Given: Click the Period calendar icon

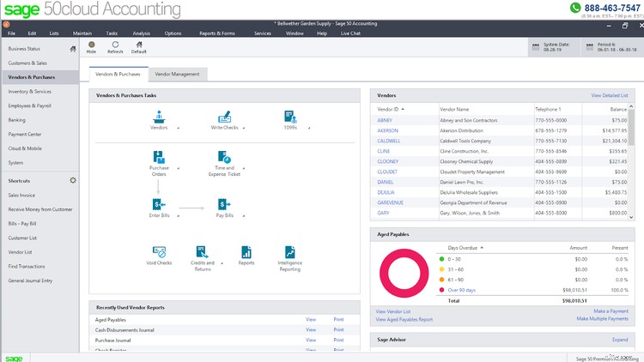Looking at the screenshot, I should coord(590,47).
